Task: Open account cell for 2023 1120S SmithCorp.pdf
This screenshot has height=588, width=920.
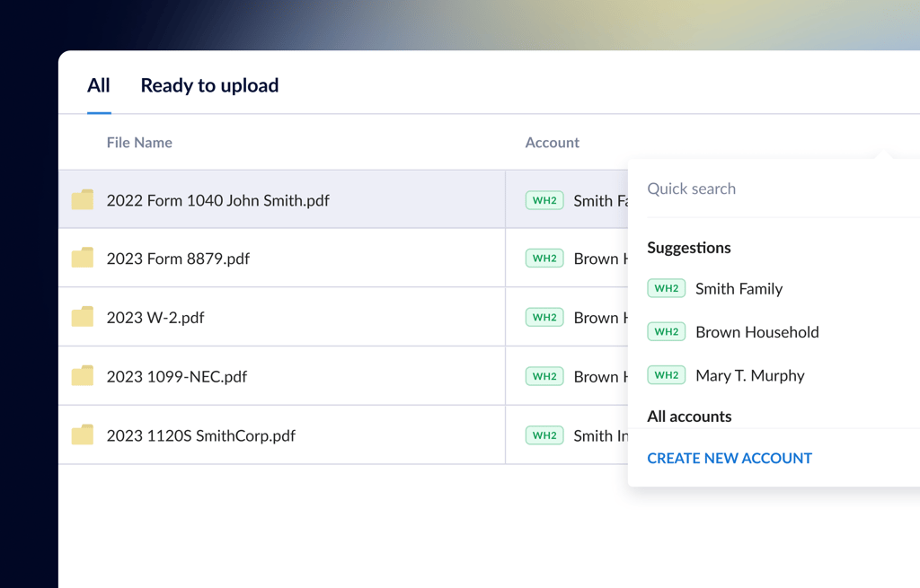Action: (x=575, y=435)
